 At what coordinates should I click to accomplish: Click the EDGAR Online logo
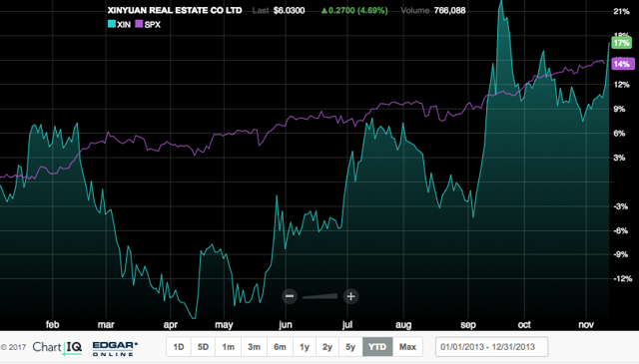pyautogui.click(x=115, y=348)
